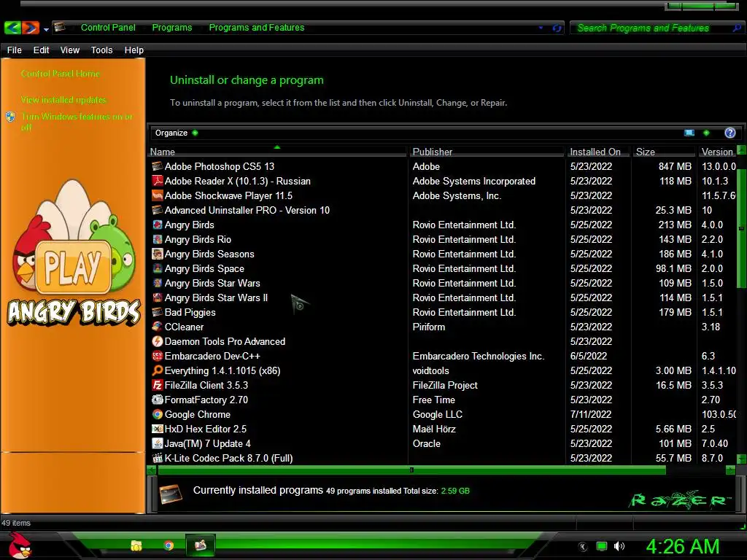
Task: Open the Organize dropdown menu
Action: [x=177, y=133]
